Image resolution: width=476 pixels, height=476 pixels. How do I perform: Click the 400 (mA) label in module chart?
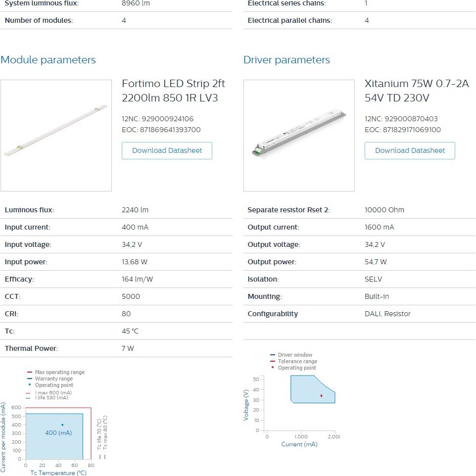tap(58, 433)
